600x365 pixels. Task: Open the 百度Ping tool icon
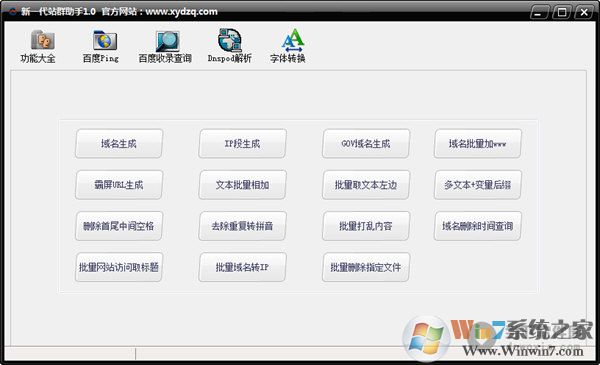click(104, 40)
